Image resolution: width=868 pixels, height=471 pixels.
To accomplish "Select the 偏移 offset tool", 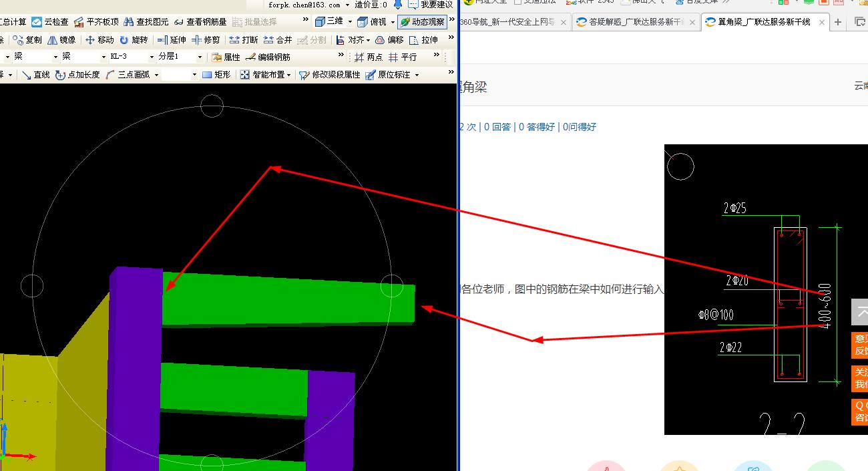I will pyautogui.click(x=389, y=40).
